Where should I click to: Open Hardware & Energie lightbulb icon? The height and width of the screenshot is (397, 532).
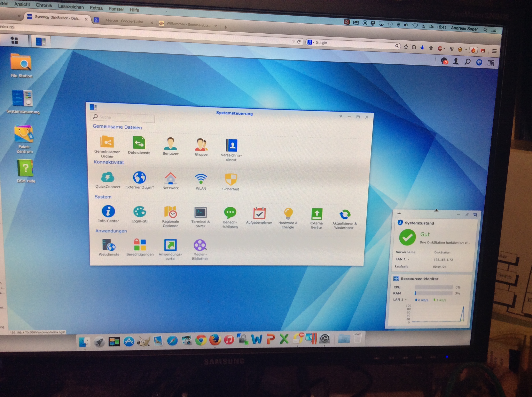tap(288, 214)
